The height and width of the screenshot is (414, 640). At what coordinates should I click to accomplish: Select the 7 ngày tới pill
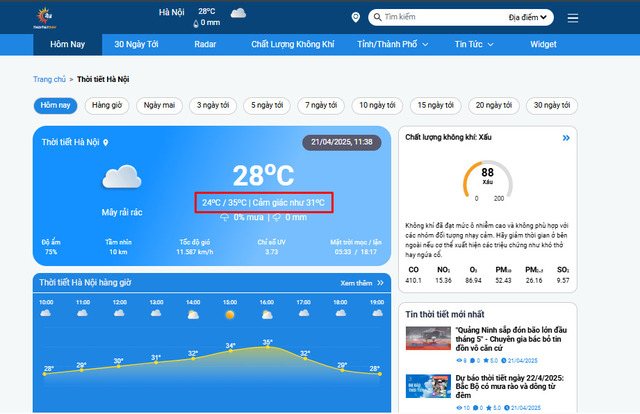321,105
